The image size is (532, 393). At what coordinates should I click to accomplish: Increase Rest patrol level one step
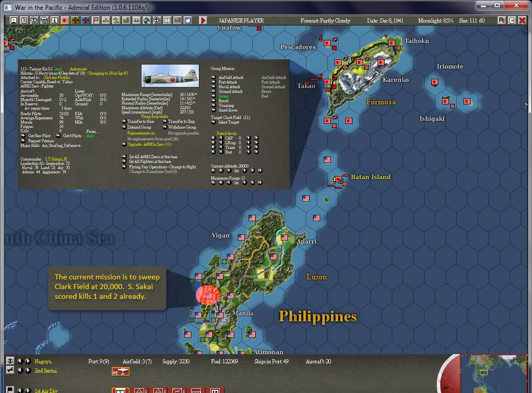249,152
